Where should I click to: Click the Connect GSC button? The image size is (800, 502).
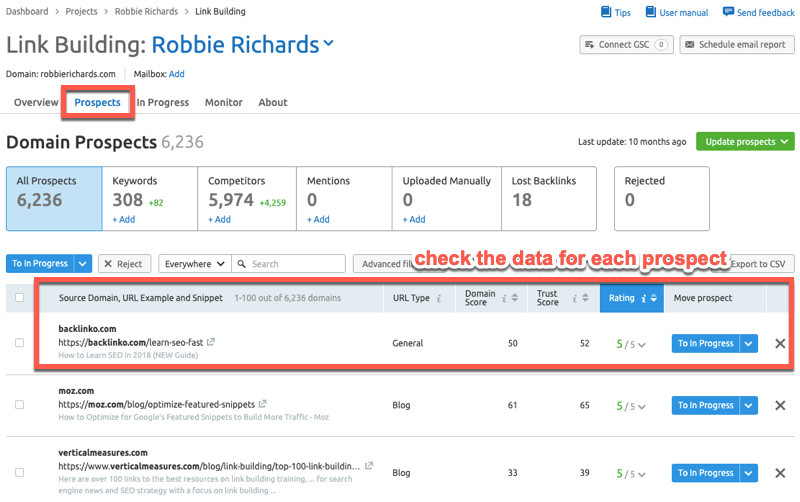(624, 45)
